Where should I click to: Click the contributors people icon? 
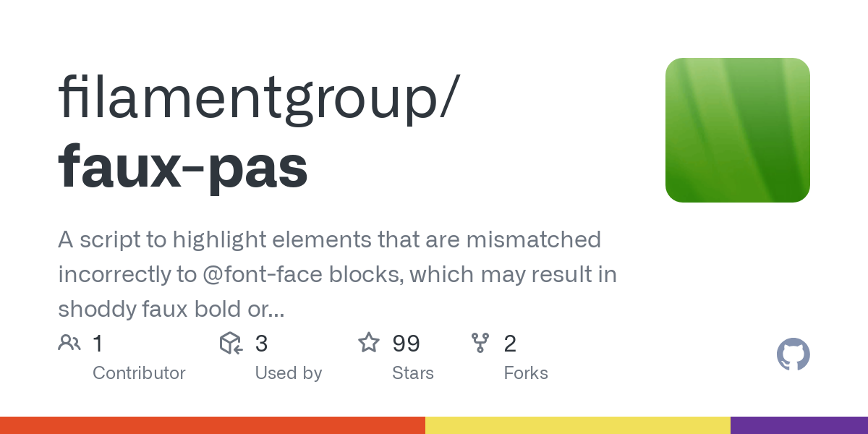pyautogui.click(x=69, y=343)
